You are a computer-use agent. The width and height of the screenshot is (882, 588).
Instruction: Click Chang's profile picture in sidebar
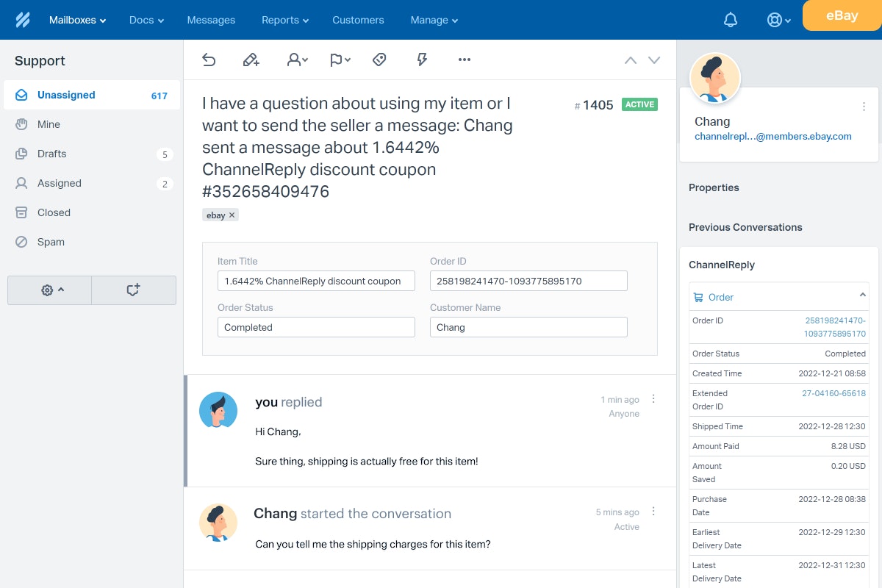coord(714,78)
